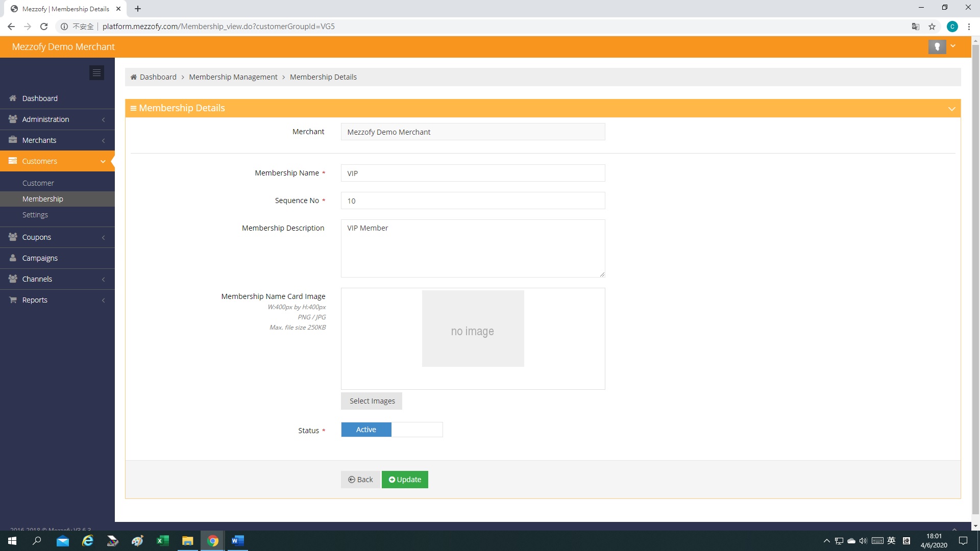Click the sidebar hamburger menu icon
Screen dimensions: 980x551
[x=96, y=72]
